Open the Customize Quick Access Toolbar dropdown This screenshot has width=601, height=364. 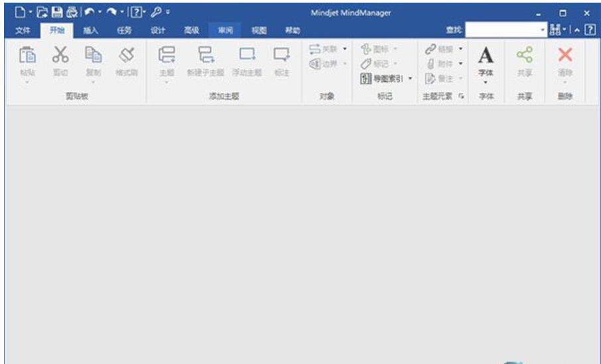(x=168, y=12)
